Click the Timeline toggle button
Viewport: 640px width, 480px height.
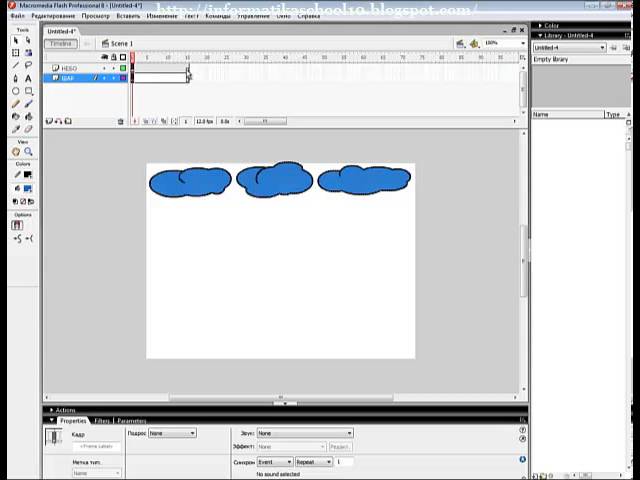click(x=61, y=43)
